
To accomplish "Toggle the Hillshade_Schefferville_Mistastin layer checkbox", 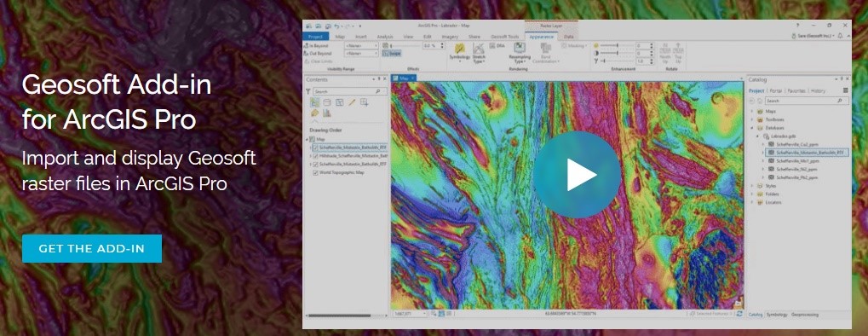I will coord(315,156).
